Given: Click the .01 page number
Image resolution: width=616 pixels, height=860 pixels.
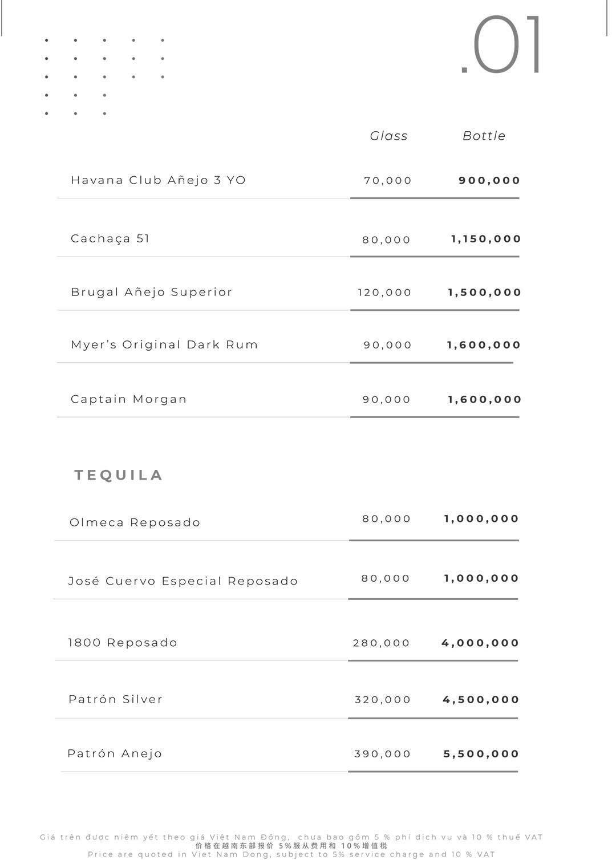Looking at the screenshot, I should pyautogui.click(x=501, y=46).
